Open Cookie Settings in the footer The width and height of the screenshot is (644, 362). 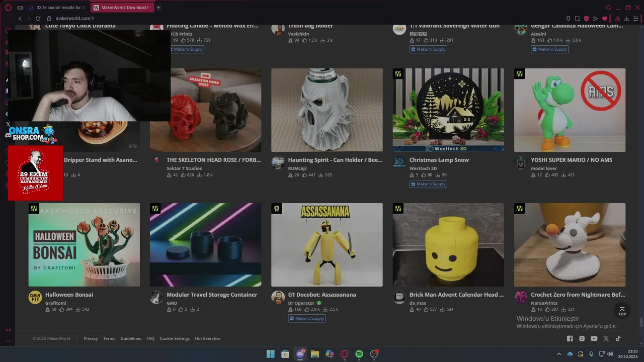pyautogui.click(x=175, y=338)
